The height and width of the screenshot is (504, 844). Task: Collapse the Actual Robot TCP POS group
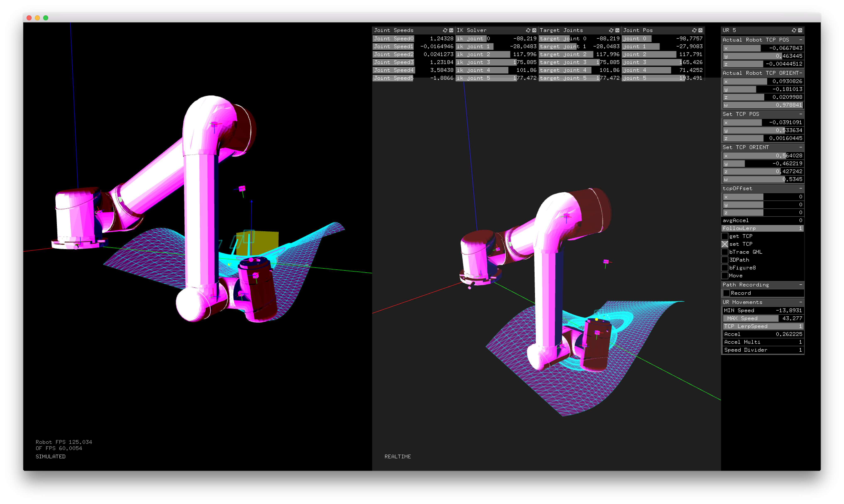(x=801, y=40)
